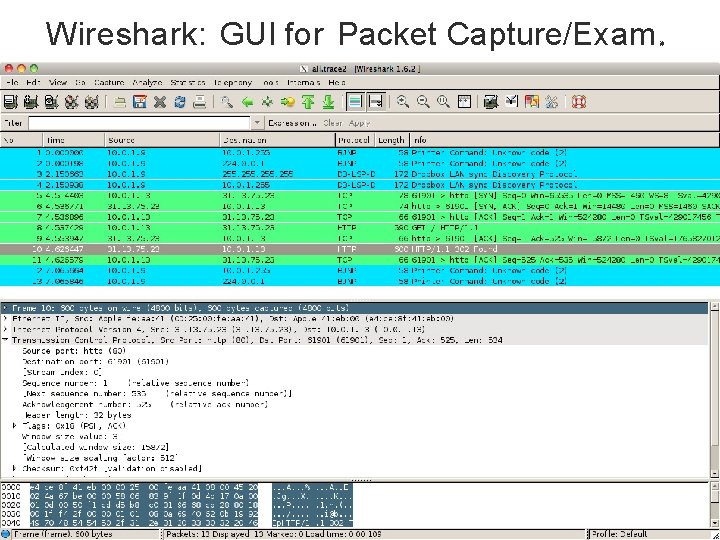Find a packet magnifier icon
This screenshot has height=540, width=720.
click(227, 101)
